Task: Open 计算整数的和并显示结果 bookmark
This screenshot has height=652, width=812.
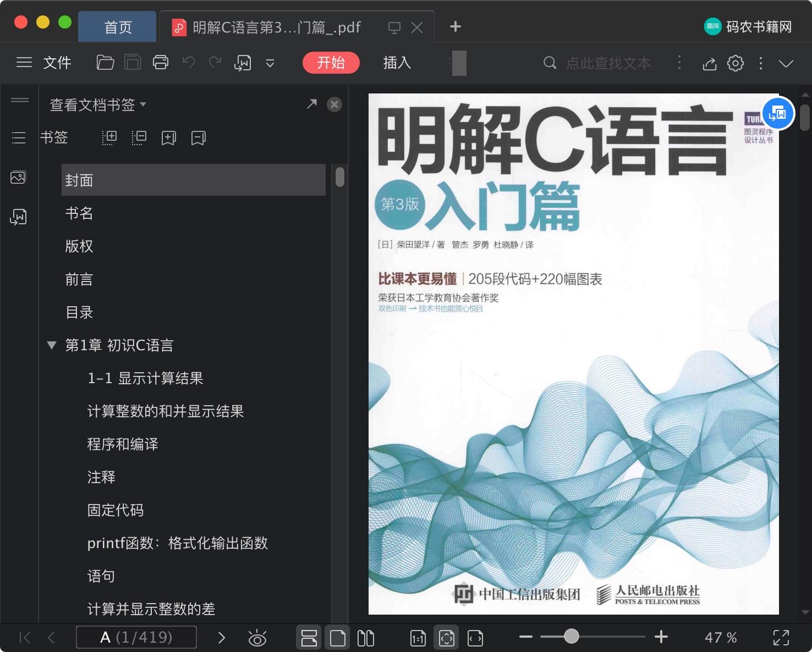Action: 166,411
